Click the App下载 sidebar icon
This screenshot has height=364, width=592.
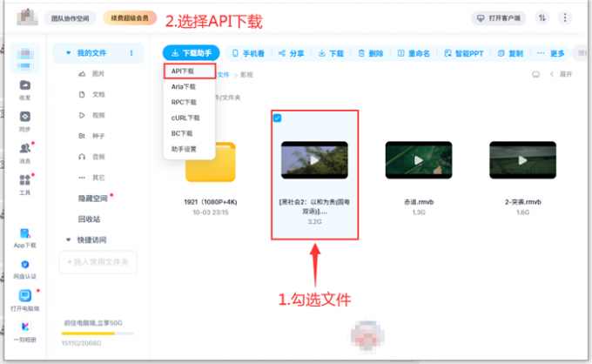click(x=25, y=233)
